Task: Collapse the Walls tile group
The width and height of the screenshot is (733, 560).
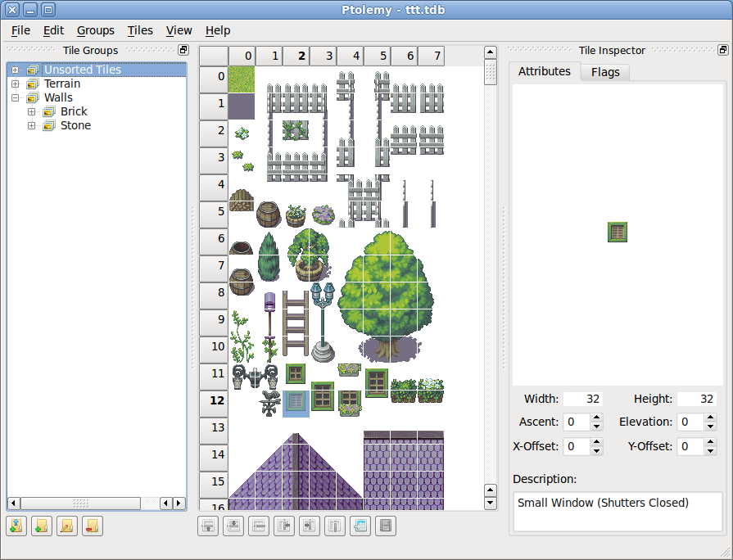Action: coord(15,97)
